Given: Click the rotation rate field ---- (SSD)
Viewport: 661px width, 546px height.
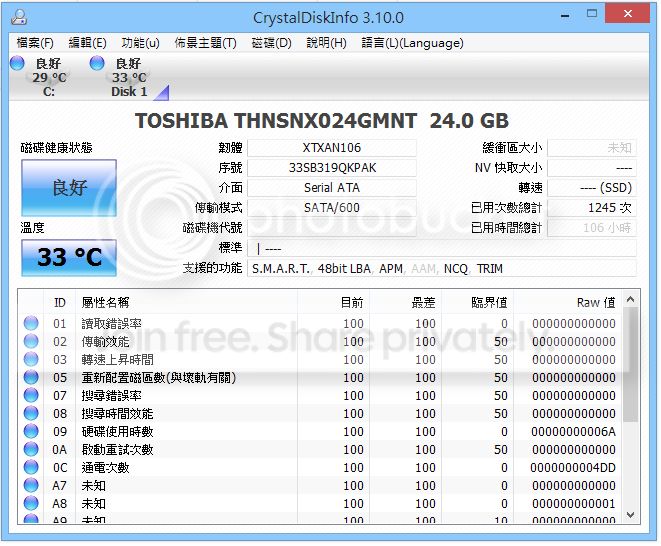Looking at the screenshot, I should click(x=591, y=187).
